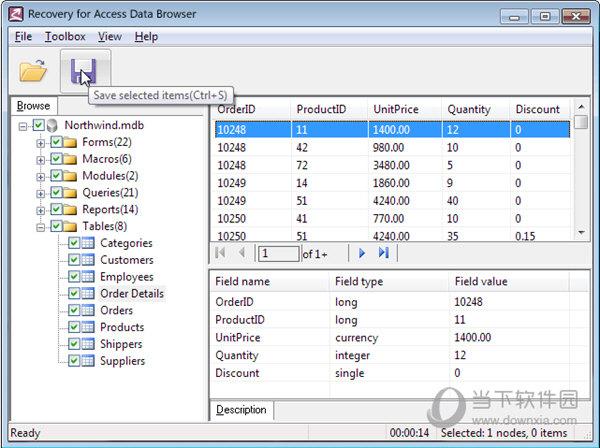Screen dimensions: 600x448
Task: Sort by OrderID column header
Action: coord(251,109)
